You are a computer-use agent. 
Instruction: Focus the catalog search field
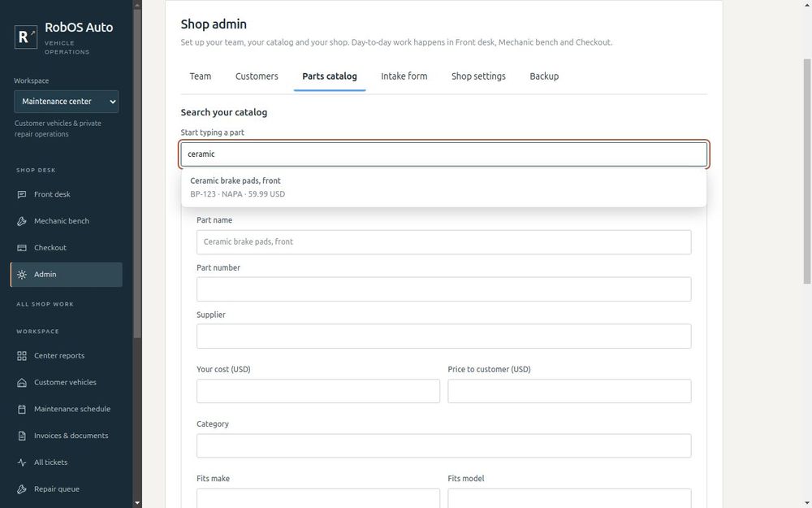pos(444,154)
